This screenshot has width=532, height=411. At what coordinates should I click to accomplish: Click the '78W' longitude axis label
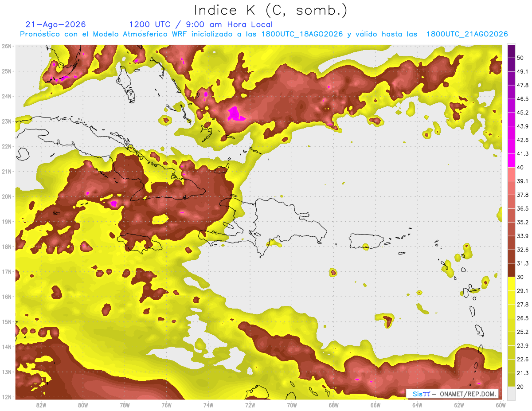pos(125,405)
